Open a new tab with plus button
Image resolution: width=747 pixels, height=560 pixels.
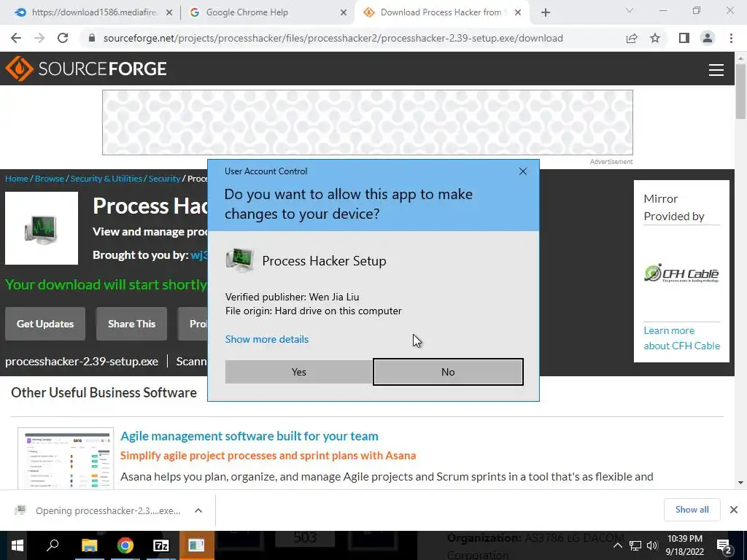(x=546, y=13)
